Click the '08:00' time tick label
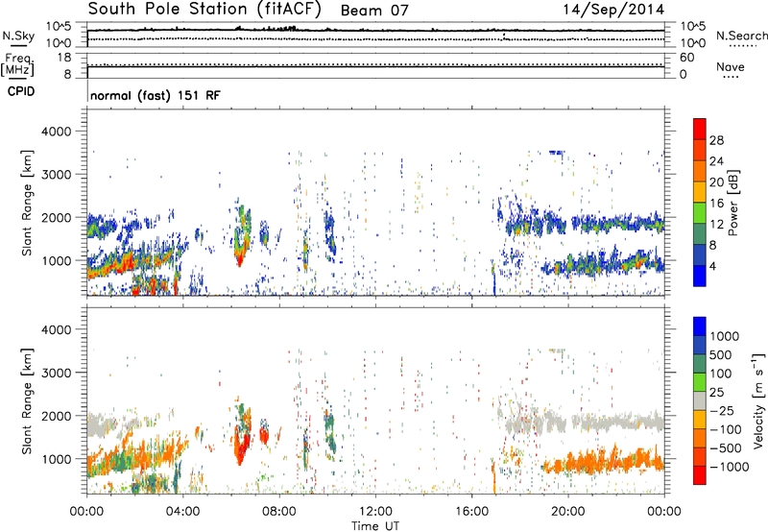The height and width of the screenshot is (532, 768). [279, 512]
